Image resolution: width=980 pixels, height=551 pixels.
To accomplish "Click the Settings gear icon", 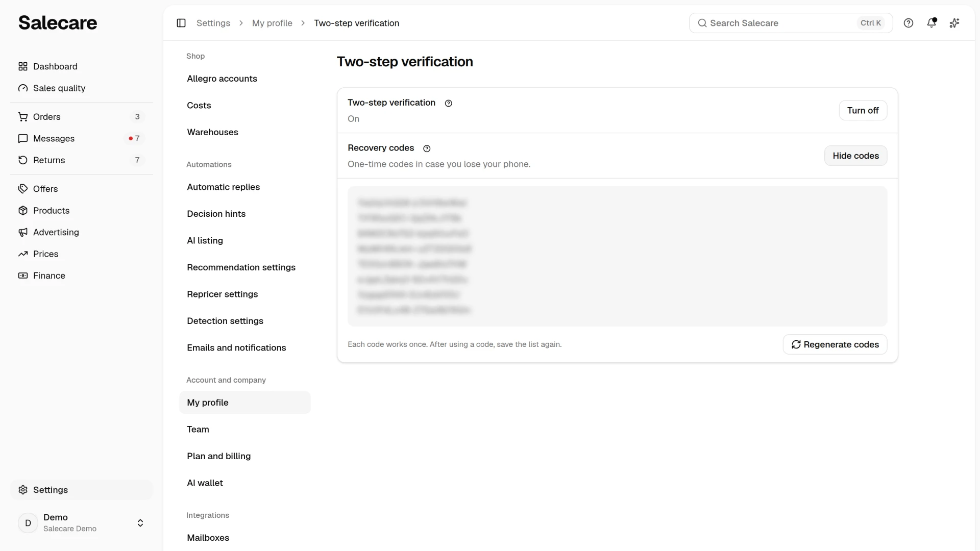I will (23, 490).
